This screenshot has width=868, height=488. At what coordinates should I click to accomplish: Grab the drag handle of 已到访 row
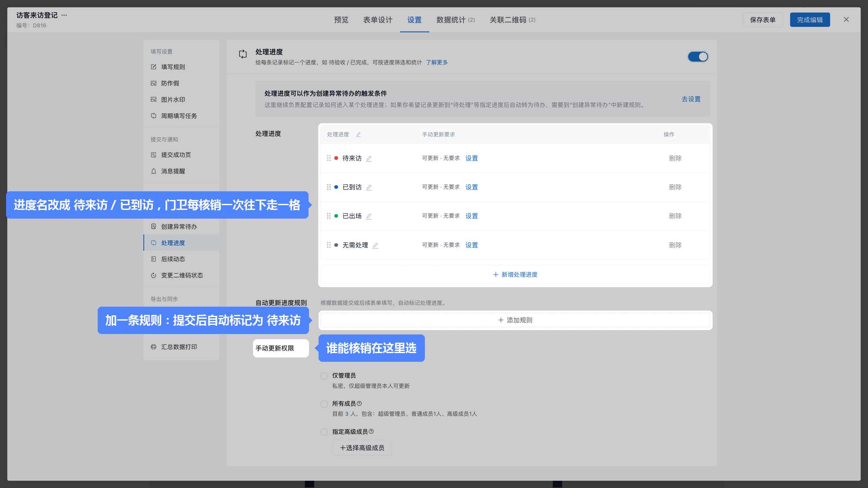tap(329, 187)
